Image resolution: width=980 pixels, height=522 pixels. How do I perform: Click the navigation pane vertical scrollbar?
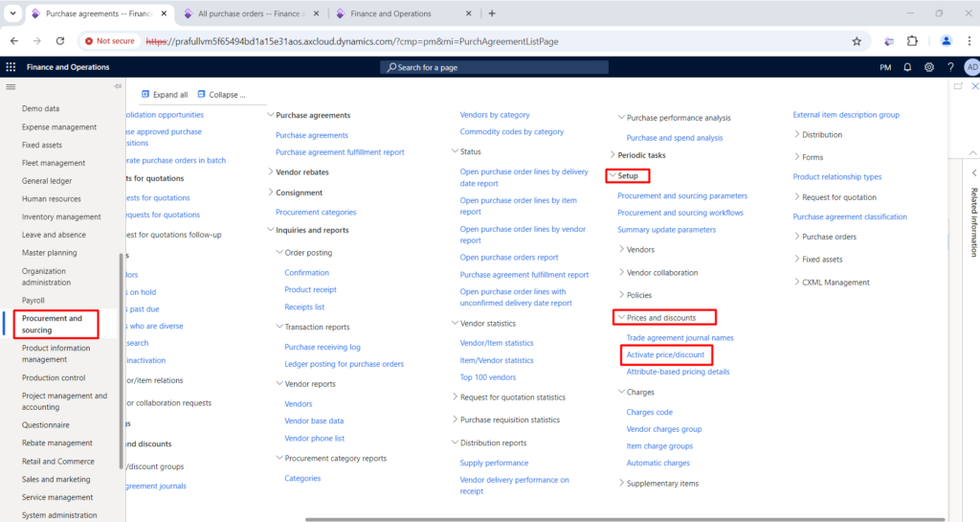click(x=121, y=359)
